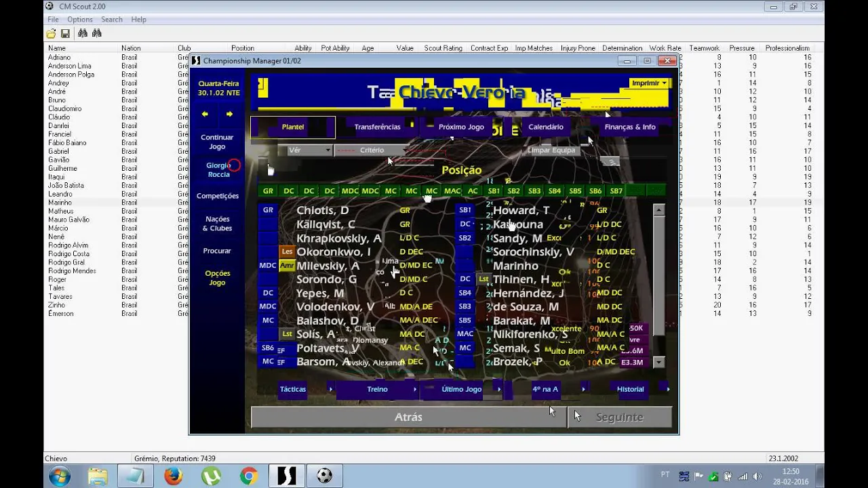
Task: Click the CM Scout football icon in title bar
Action: click(49, 6)
